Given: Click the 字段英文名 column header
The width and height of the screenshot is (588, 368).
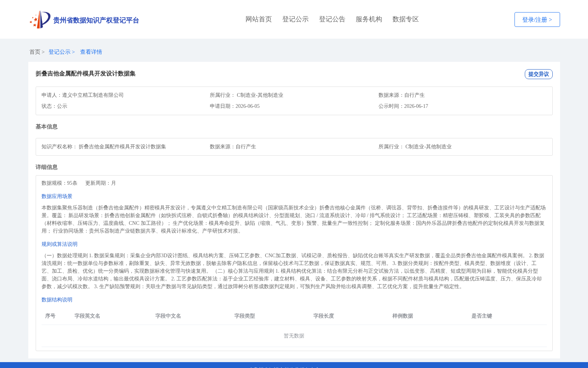Looking at the screenshot, I should coord(87,316).
